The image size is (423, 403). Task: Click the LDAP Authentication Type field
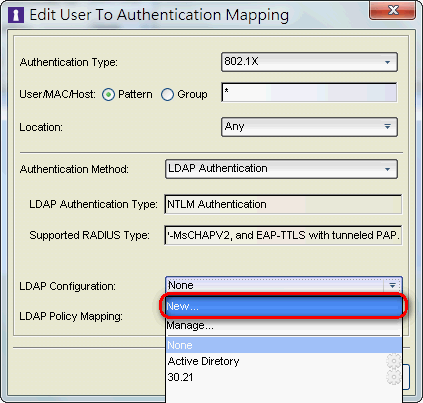(x=283, y=204)
